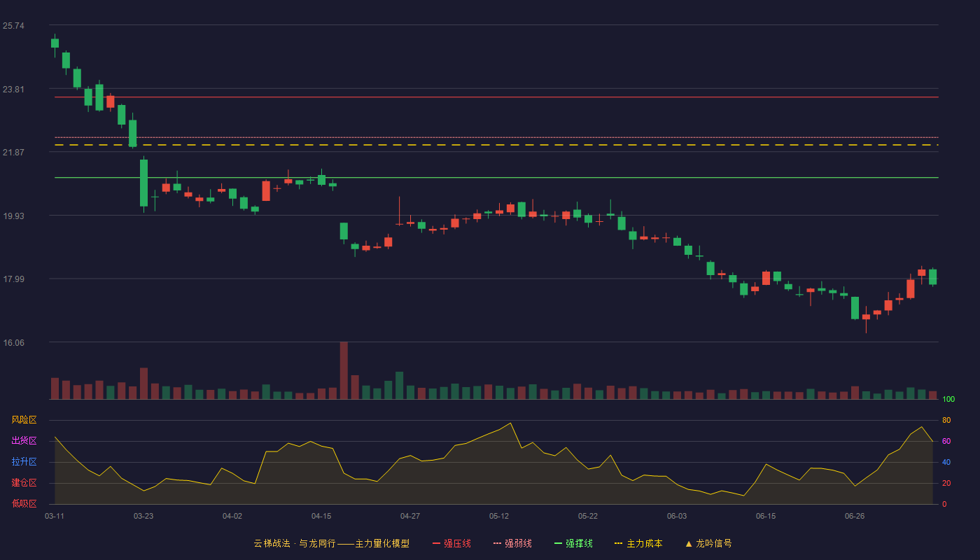The height and width of the screenshot is (560, 980).
Task: Click the 60 indicator axis value
Action: (x=946, y=441)
